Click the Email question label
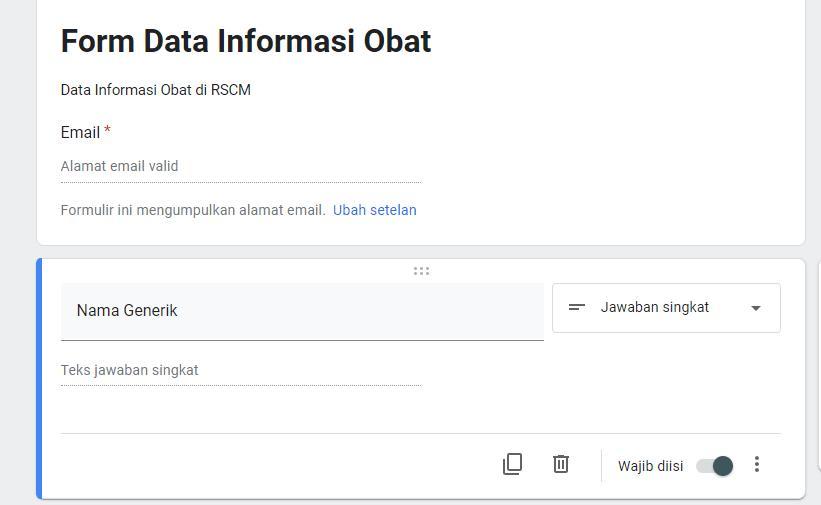 [80, 133]
